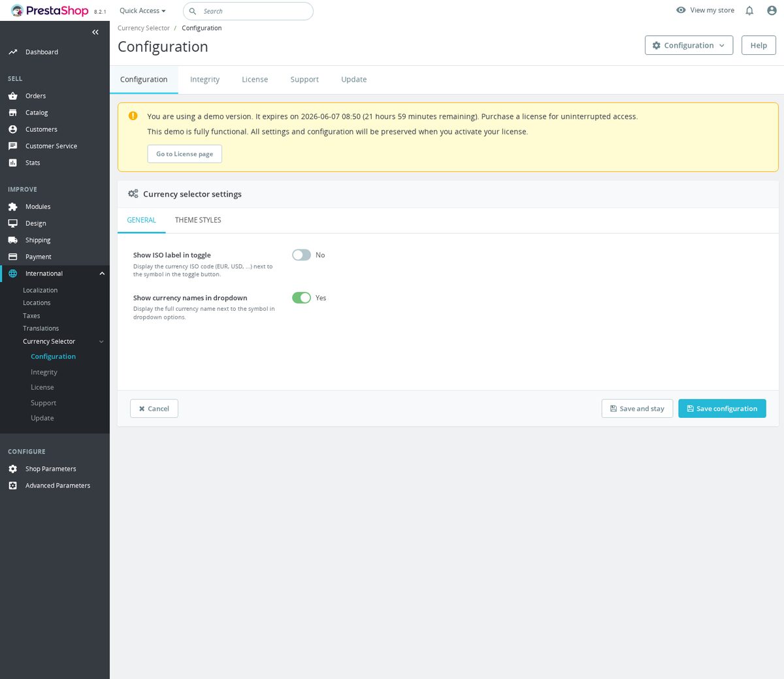Select the GENERAL settings tab
The width and height of the screenshot is (784, 679).
coord(141,220)
